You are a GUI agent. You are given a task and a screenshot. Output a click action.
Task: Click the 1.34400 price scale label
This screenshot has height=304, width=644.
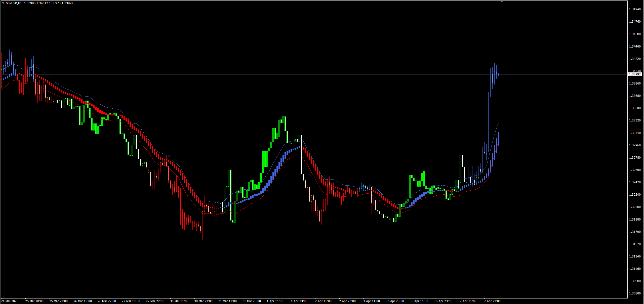[635, 47]
